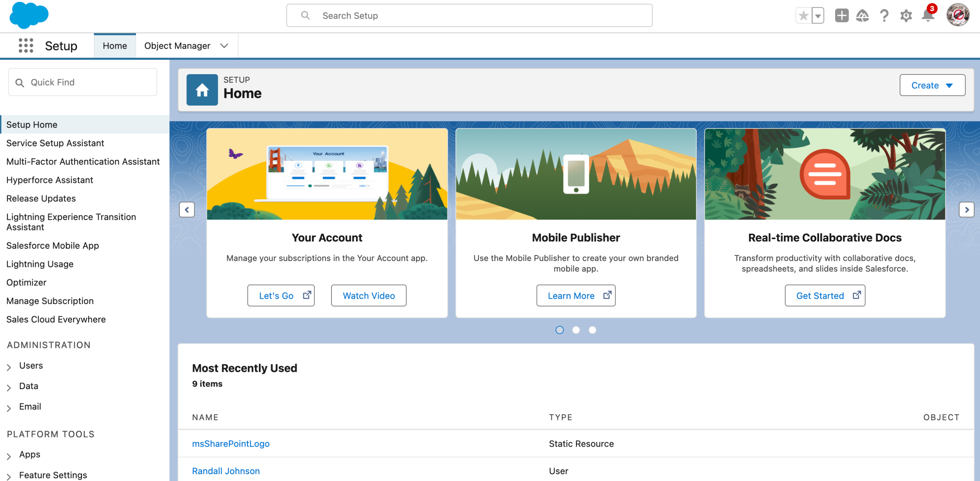Open the Setup help question mark
The height and width of the screenshot is (481, 980).
(x=884, y=16)
